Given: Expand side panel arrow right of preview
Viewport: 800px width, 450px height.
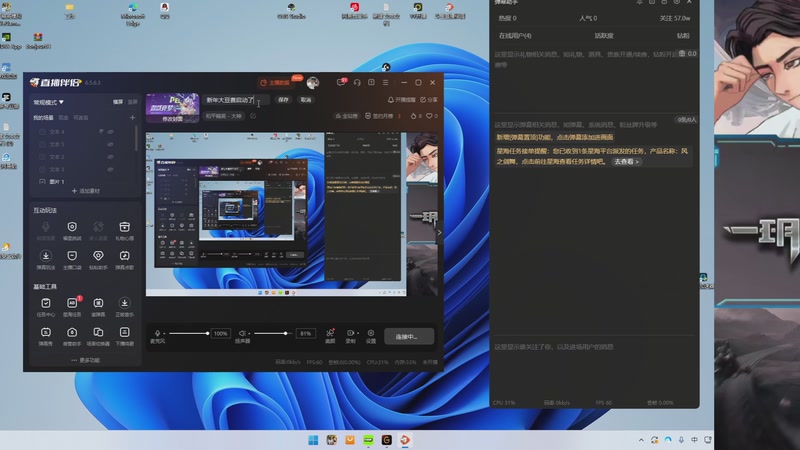Looking at the screenshot, I should (x=439, y=232).
